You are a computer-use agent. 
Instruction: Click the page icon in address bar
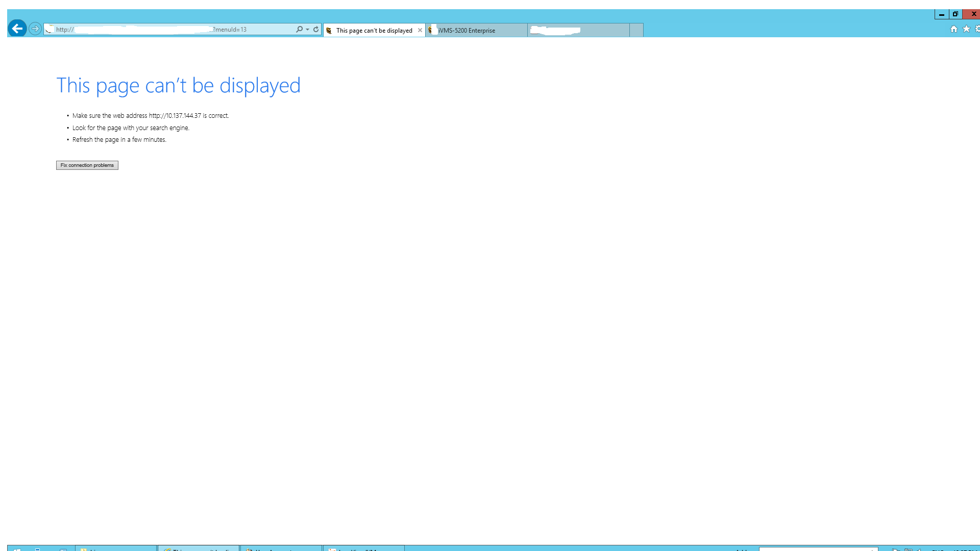[50, 29]
